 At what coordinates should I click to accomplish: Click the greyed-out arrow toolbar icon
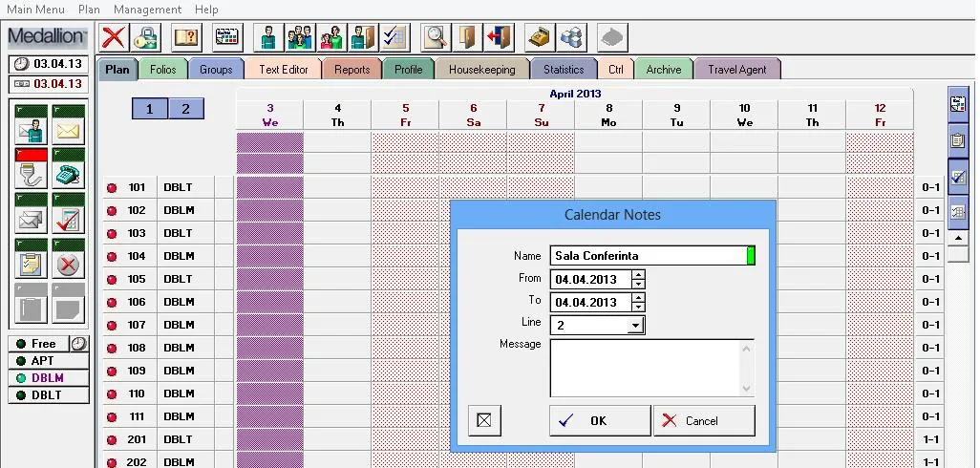(612, 37)
